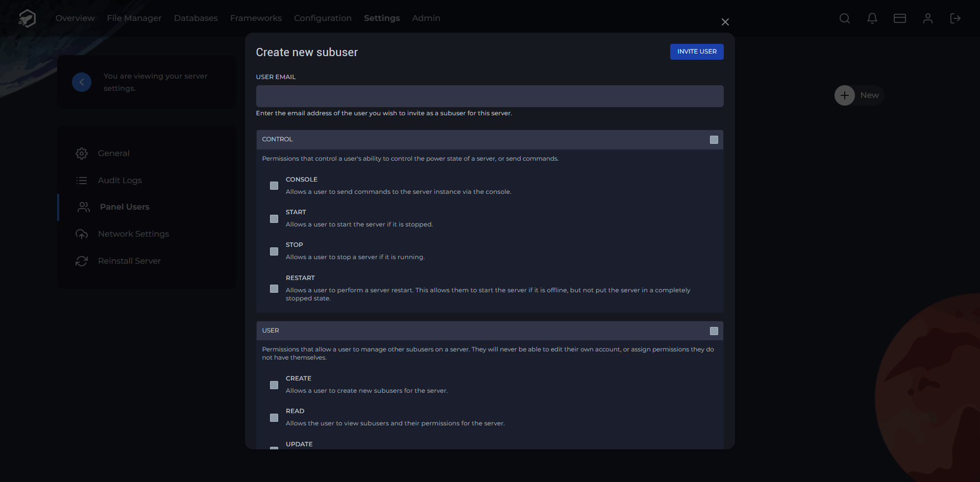980x482 pixels.
Task: Select all CONTROL permissions via header checkbox
Action: click(714, 139)
